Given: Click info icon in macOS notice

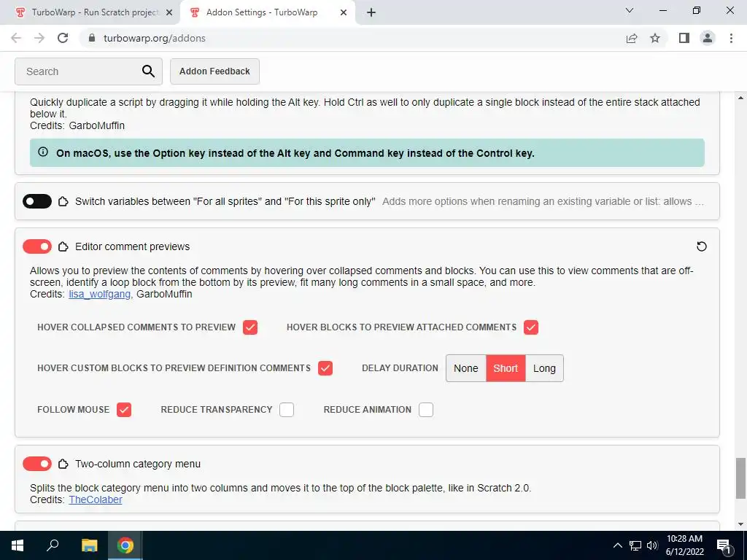Looking at the screenshot, I should 43,152.
